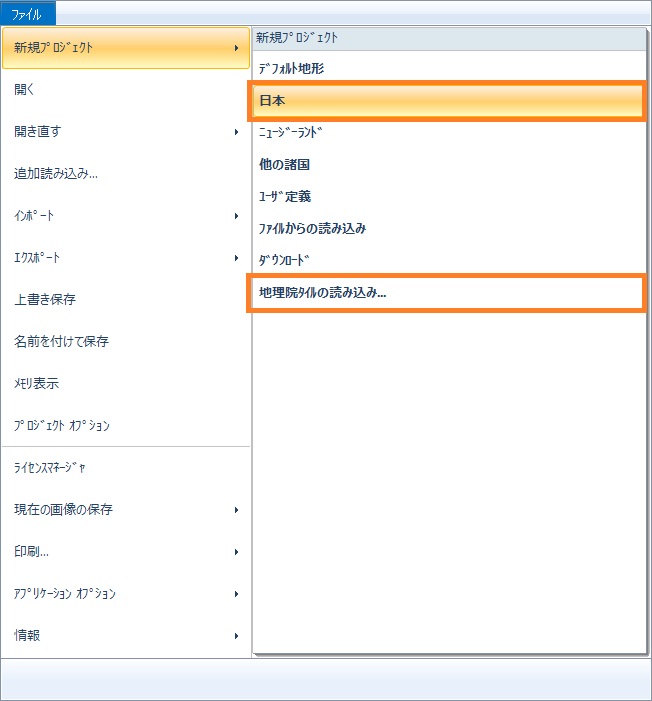
Task: Open アプリケーション オプション entry
Action: 126,594
